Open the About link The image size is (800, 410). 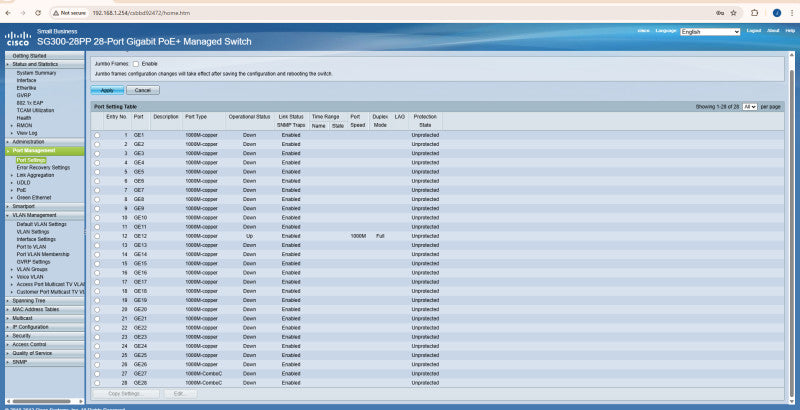(x=773, y=31)
